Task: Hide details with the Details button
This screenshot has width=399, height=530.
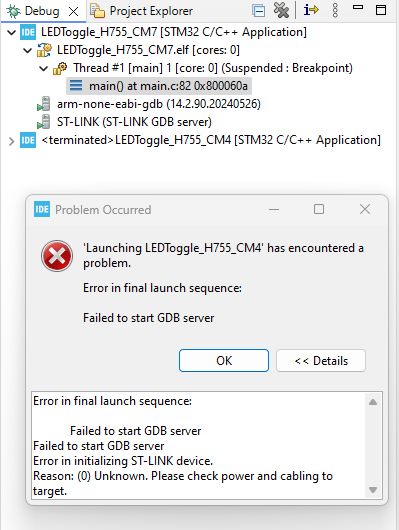Action: click(x=321, y=361)
